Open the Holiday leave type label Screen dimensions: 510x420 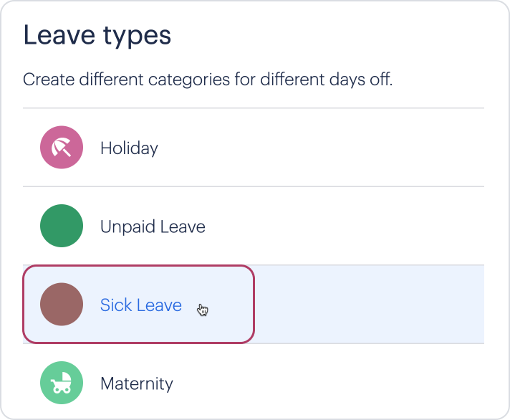129,148
